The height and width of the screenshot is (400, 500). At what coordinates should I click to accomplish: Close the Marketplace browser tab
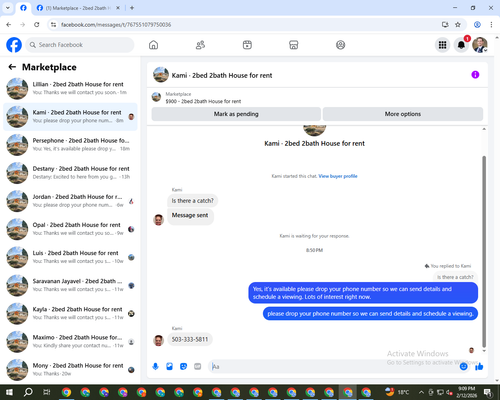[118, 8]
